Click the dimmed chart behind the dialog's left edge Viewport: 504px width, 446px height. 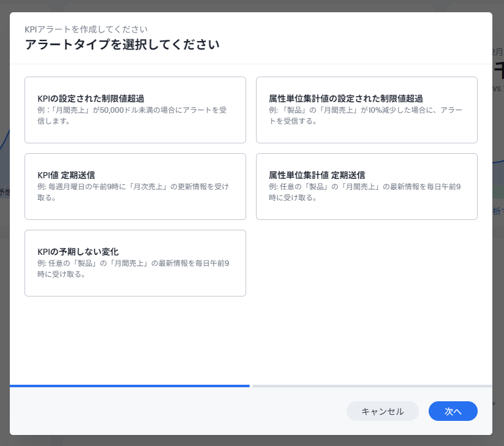tap(4, 153)
